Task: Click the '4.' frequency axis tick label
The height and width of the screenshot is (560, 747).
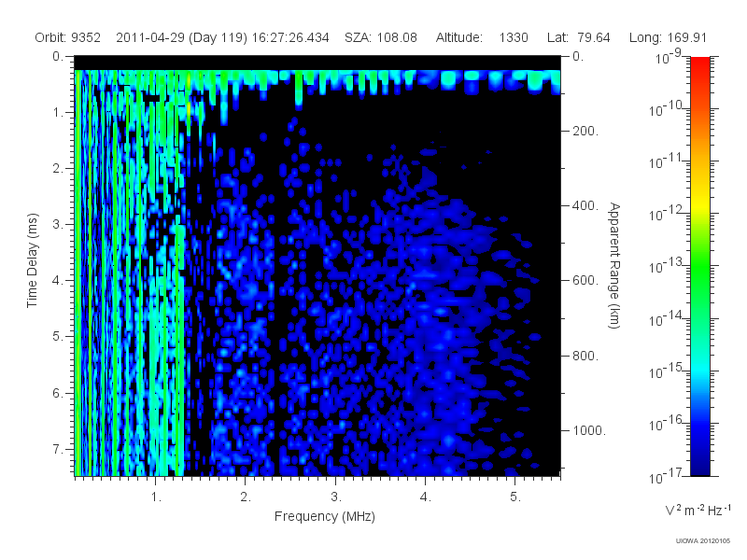Action: click(426, 497)
